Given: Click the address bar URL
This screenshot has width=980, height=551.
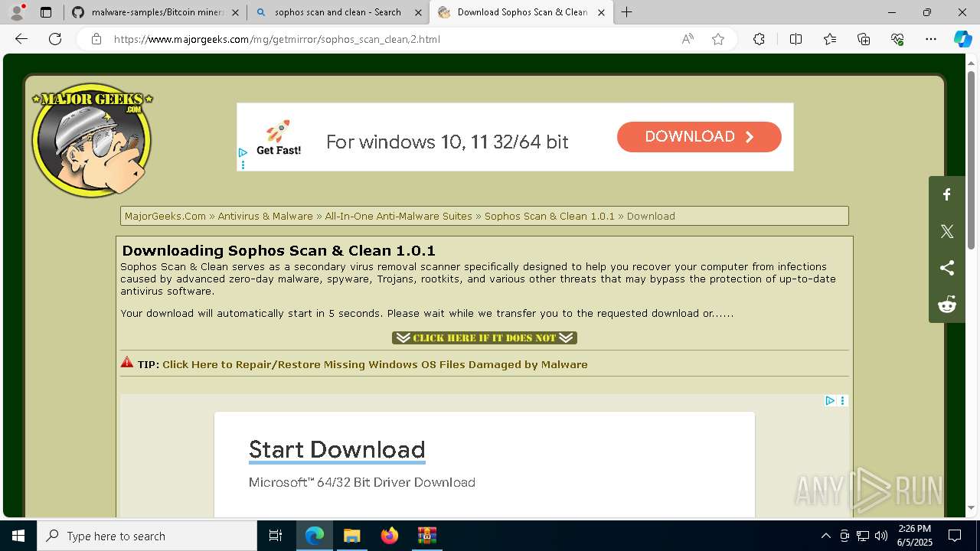Looking at the screenshot, I should [277, 39].
